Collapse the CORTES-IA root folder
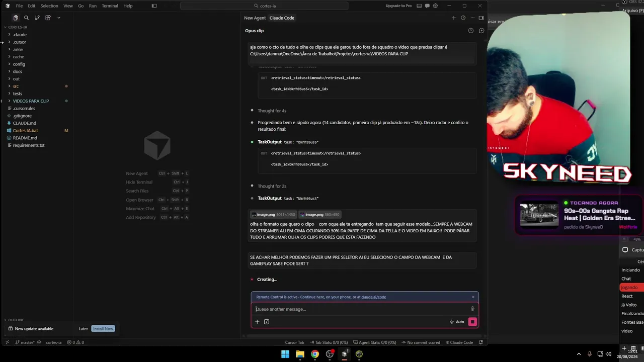Screen dimensions: 644x362 (18, 27)
